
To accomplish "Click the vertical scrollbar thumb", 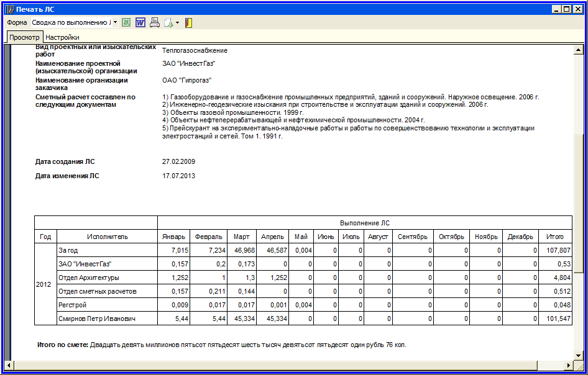I will tap(579, 202).
